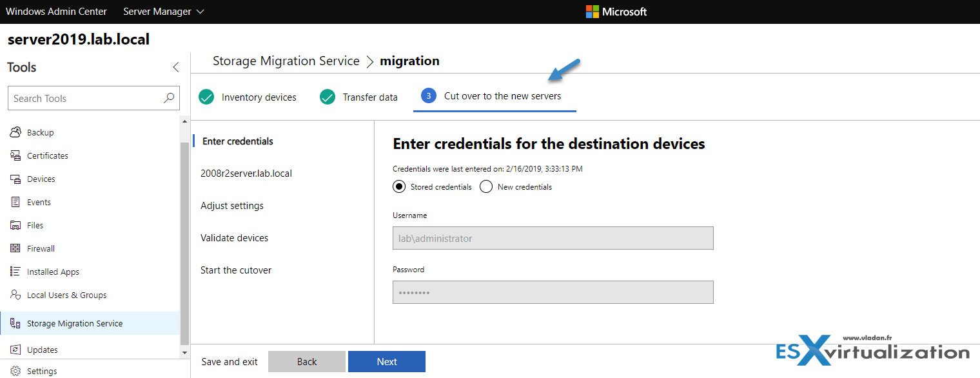Viewport: 980px width, 378px height.
Task: Click the Local Users & Groups icon
Action: pyautogui.click(x=15, y=295)
